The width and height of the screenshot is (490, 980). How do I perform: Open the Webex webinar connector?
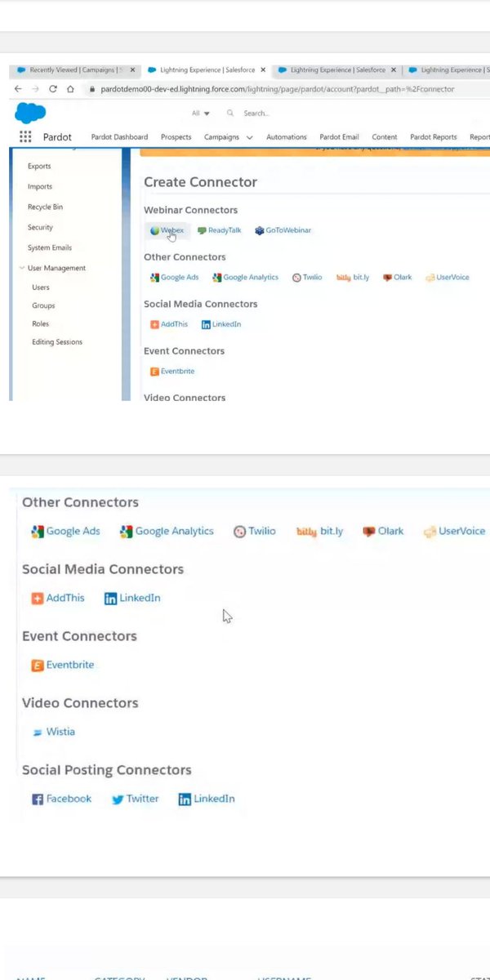coord(167,230)
